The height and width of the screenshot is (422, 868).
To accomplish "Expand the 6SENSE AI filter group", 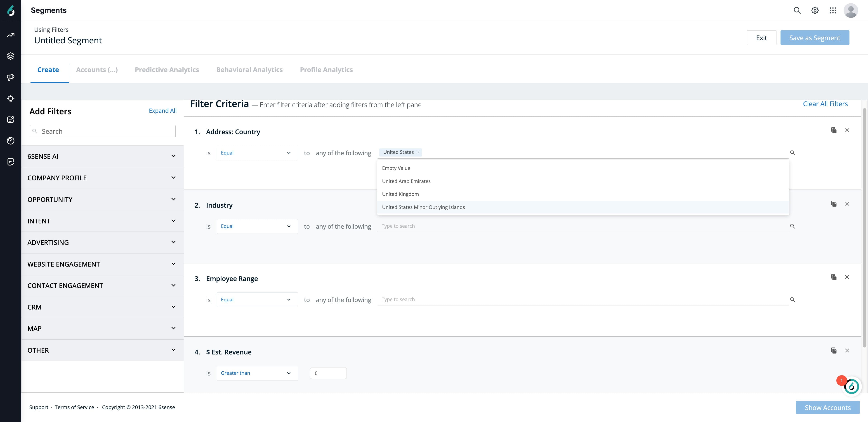I will point(102,156).
